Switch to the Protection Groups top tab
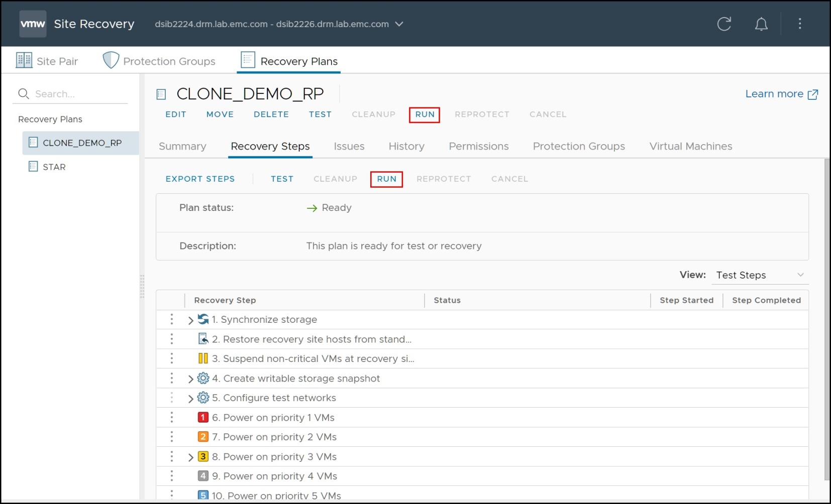The width and height of the screenshot is (831, 504). coord(159,61)
